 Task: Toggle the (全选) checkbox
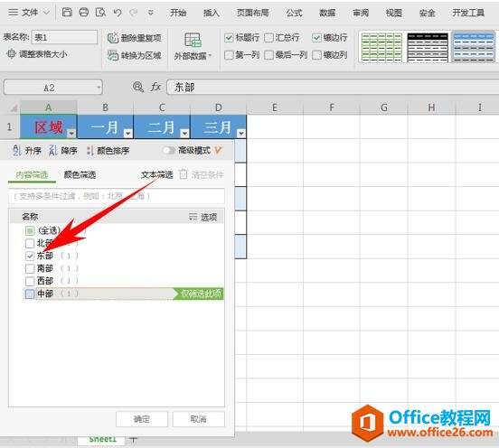tap(30, 230)
